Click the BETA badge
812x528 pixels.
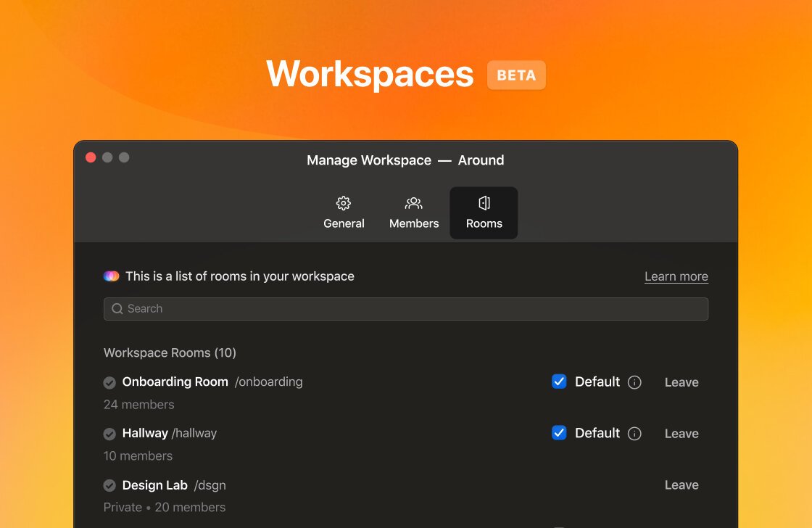[516, 75]
